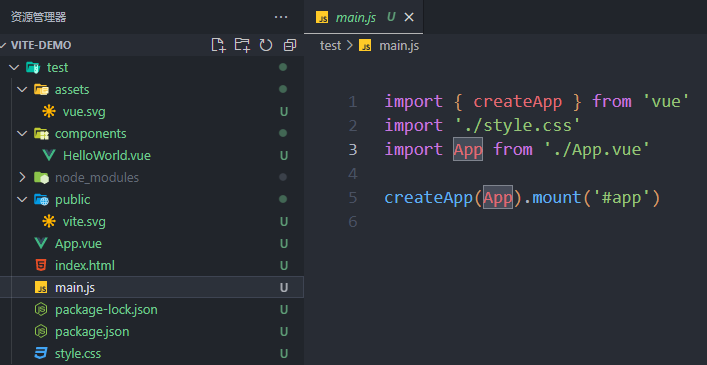Open the explorer more actions ellipsis menu

[281, 17]
